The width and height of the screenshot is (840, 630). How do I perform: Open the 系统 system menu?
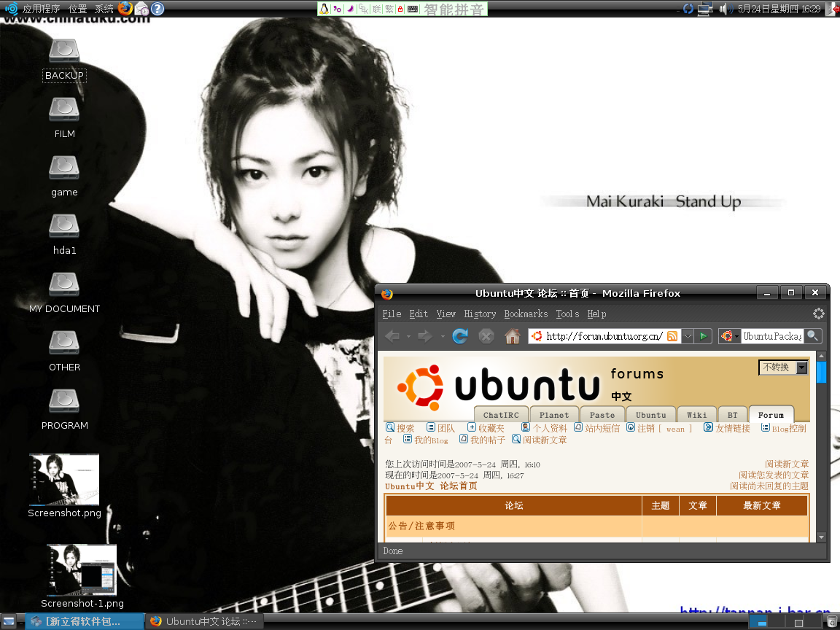click(x=104, y=9)
